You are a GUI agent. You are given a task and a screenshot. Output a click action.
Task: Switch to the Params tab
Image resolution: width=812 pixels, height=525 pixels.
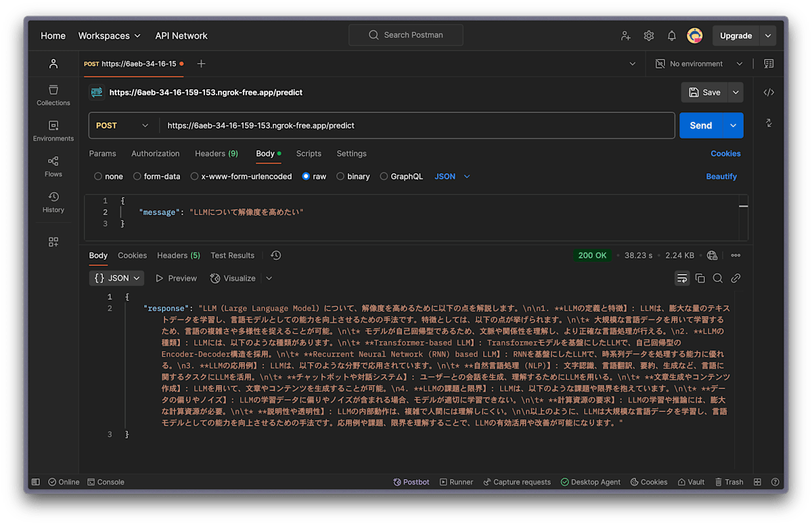tap(103, 154)
